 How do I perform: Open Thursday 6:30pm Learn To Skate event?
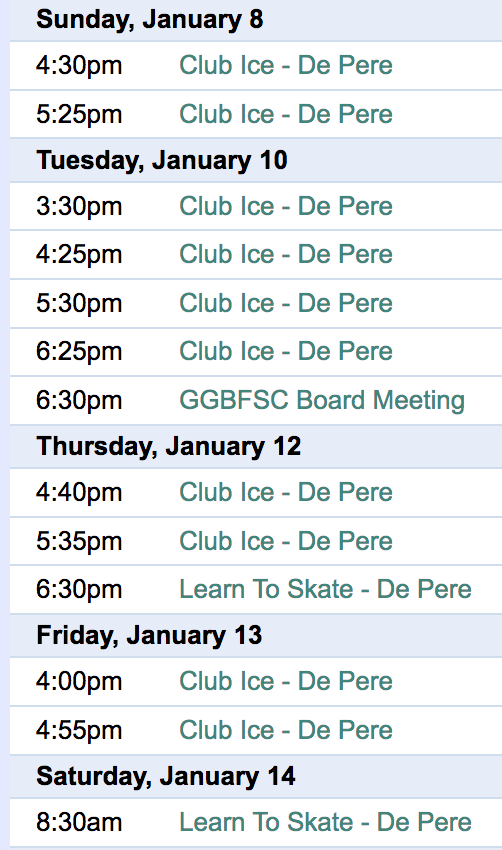[325, 589]
